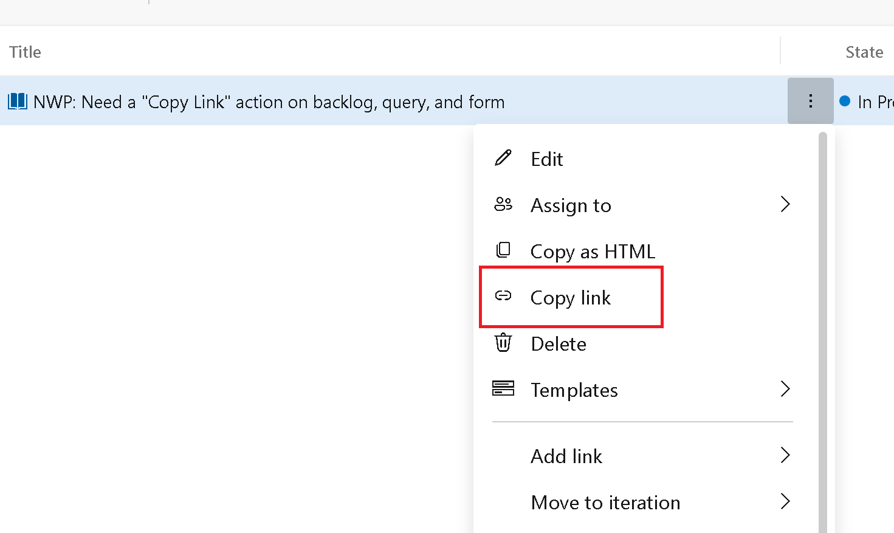The width and height of the screenshot is (894, 533).
Task: Click the chain link icon beside Copy link
Action: tap(503, 296)
